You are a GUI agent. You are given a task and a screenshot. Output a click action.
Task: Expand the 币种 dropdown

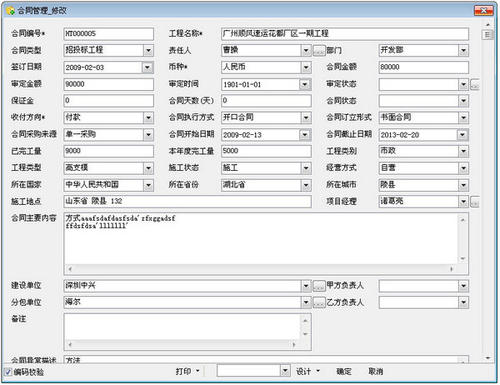pyautogui.click(x=306, y=68)
